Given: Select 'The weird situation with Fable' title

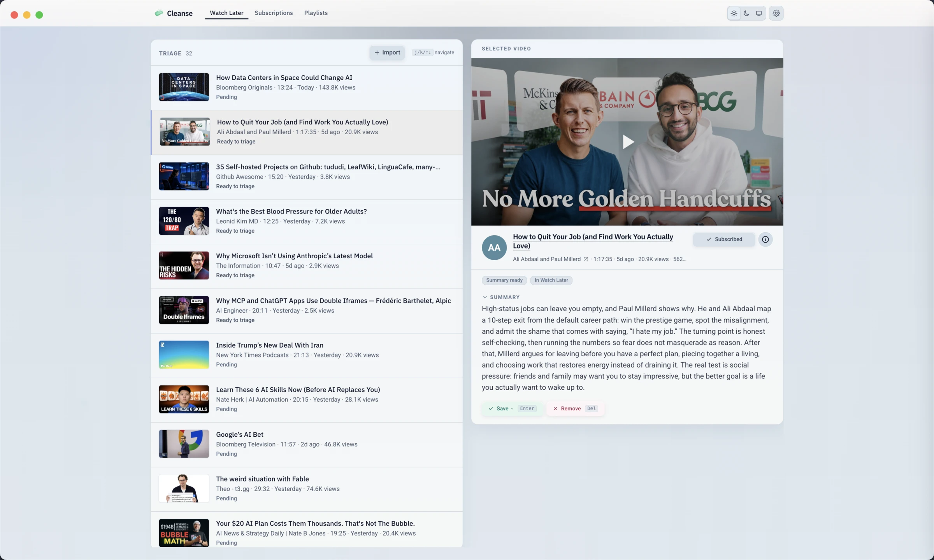Looking at the screenshot, I should click(262, 479).
